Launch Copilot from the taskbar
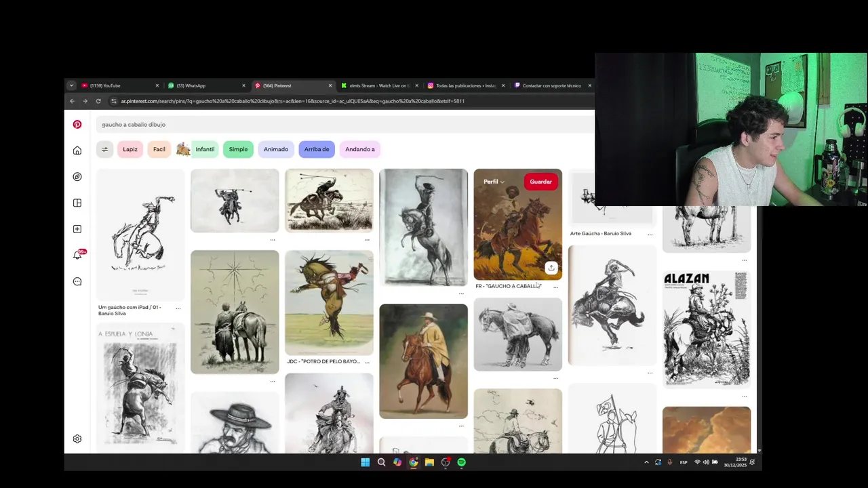This screenshot has width=868, height=488. pyautogui.click(x=397, y=462)
